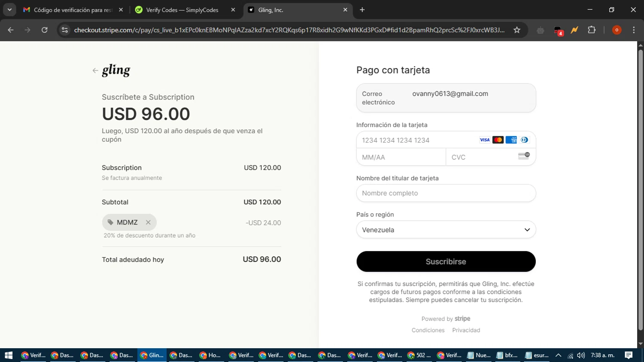
Task: Click the Visa card icon
Action: (x=485, y=140)
